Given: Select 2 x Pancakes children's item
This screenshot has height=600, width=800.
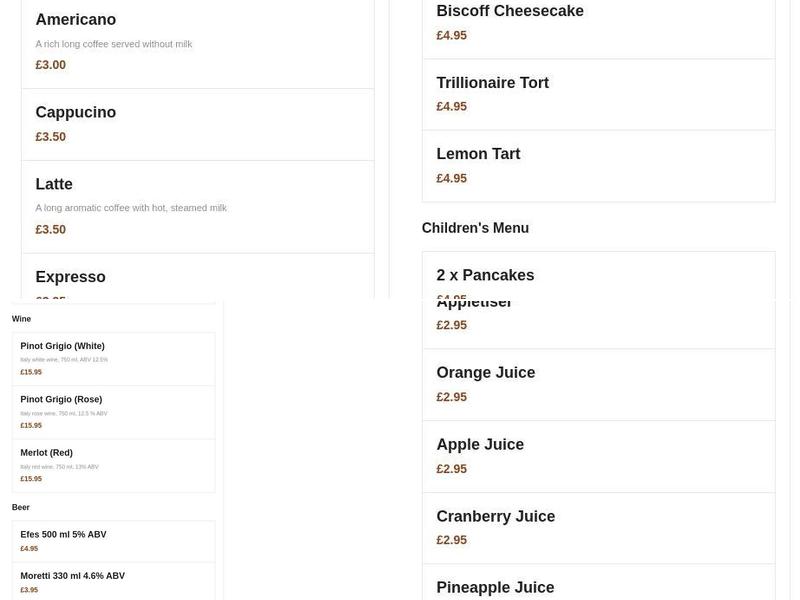Looking at the screenshot, I should (598, 277).
